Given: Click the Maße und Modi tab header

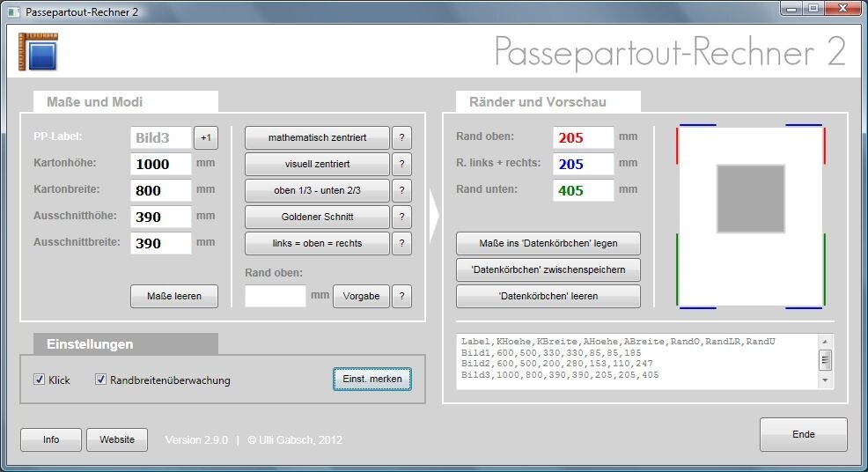Looking at the screenshot, I should click(126, 102).
